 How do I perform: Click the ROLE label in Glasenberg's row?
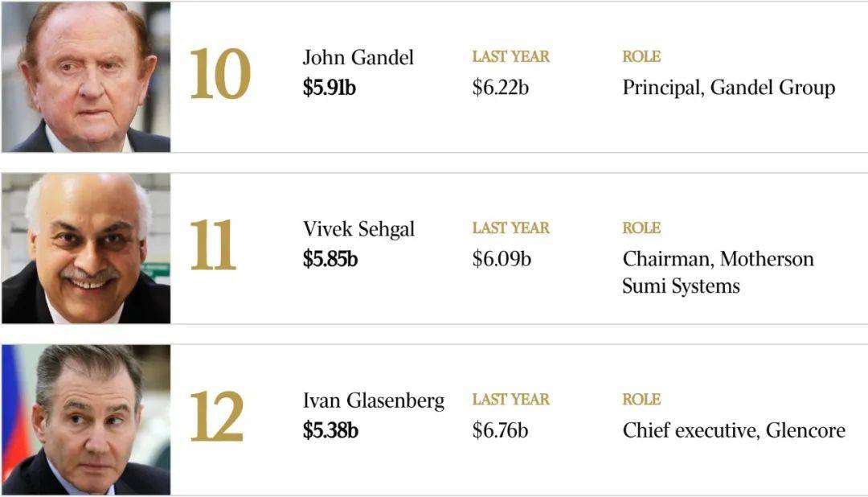pyautogui.click(x=641, y=400)
